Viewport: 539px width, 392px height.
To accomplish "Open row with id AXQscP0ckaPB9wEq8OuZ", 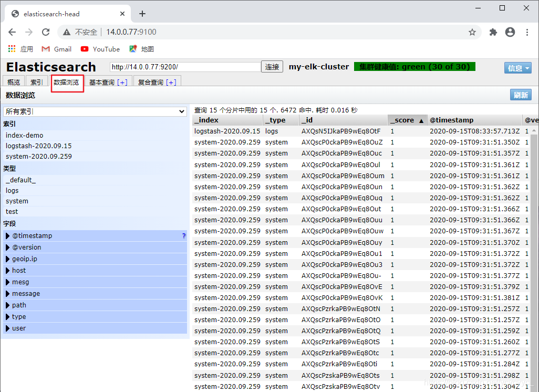I will pos(341,142).
